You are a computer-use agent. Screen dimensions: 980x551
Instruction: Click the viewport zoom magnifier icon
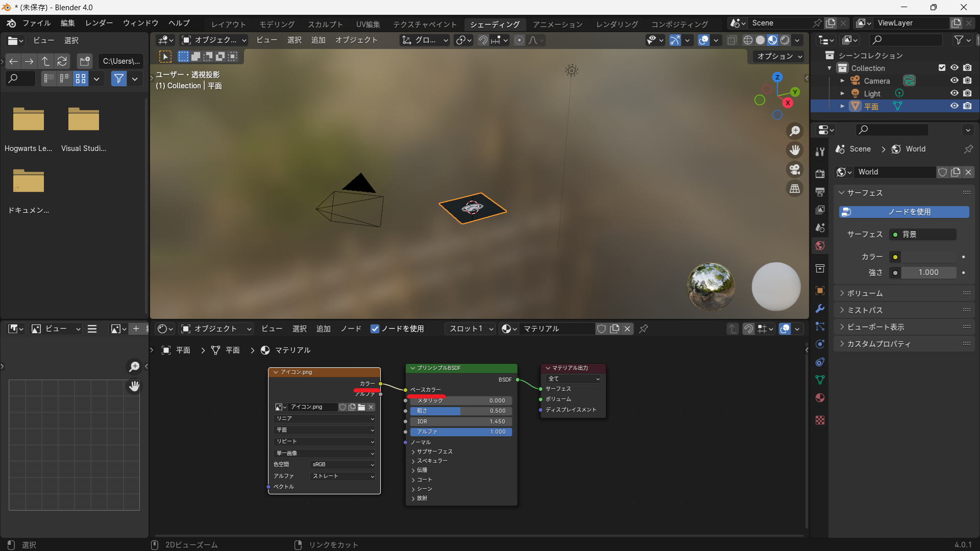795,131
